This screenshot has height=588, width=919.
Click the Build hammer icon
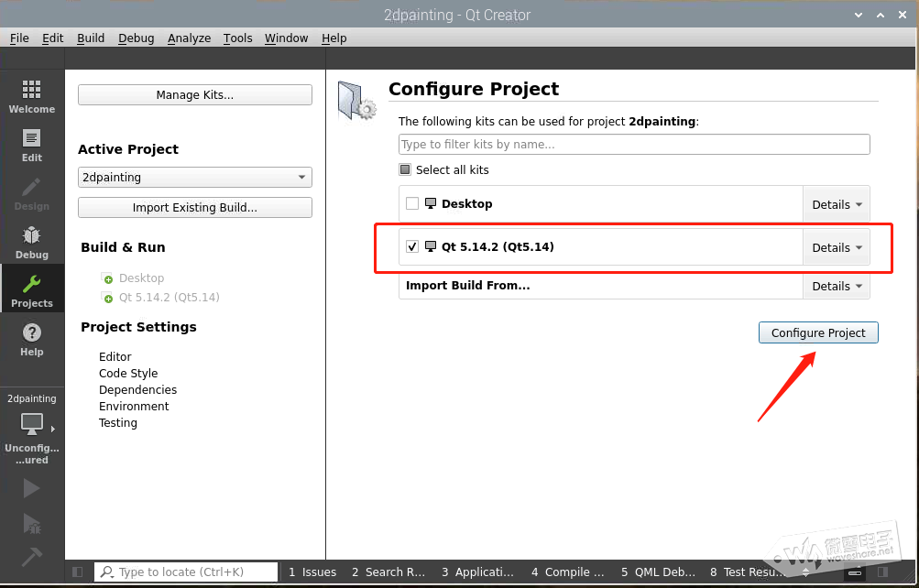click(32, 557)
